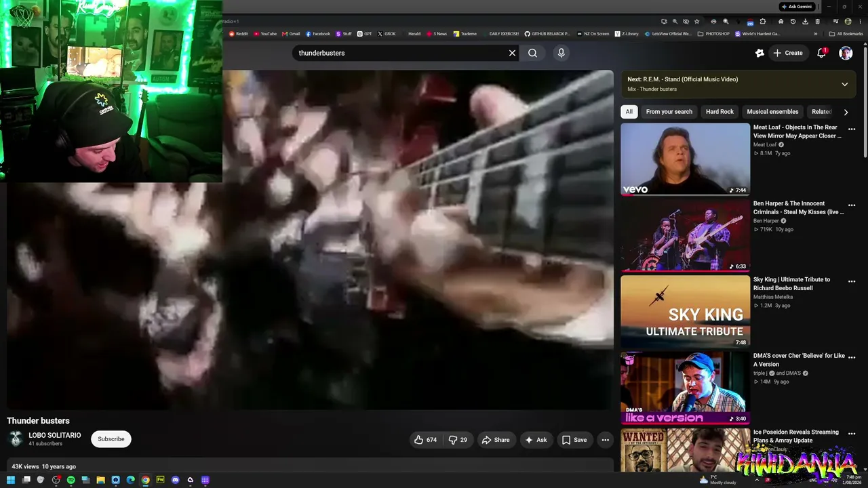
Task: Select the Hard Rock filter chip
Action: click(719, 112)
